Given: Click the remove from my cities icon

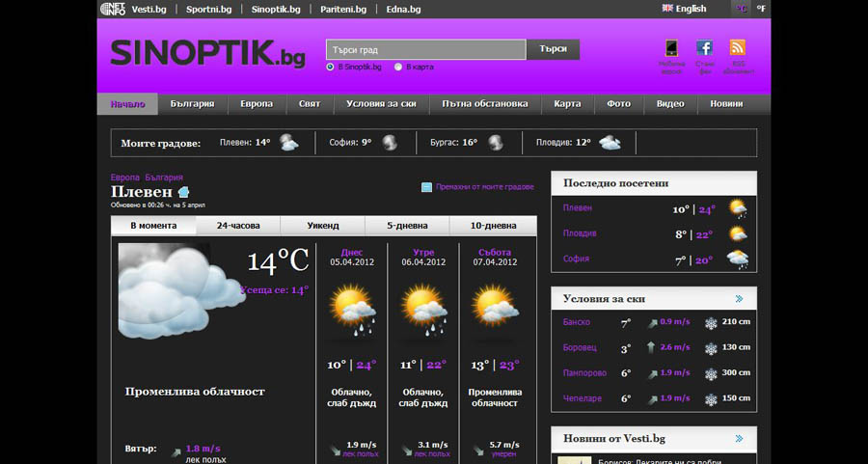Looking at the screenshot, I should click(426, 187).
